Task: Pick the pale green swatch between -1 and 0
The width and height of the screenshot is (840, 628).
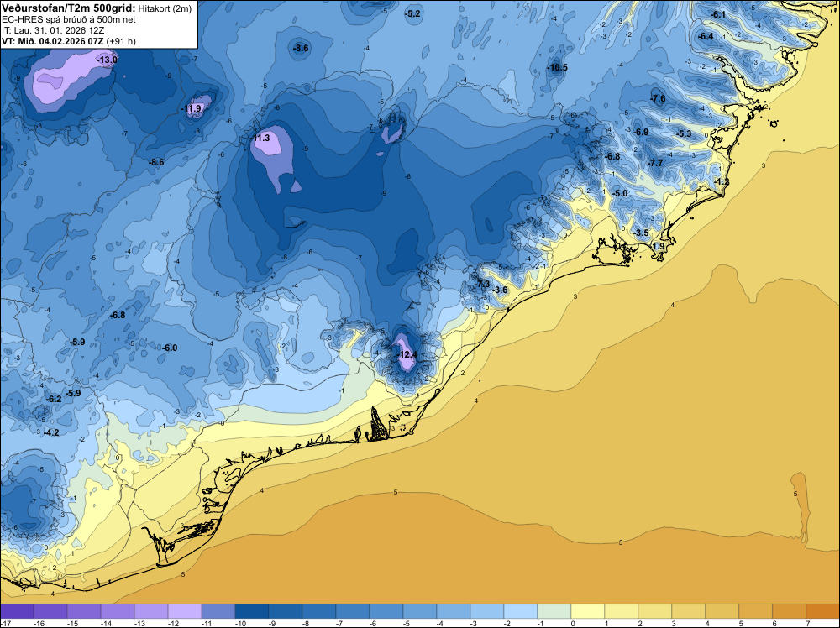Action: pyautogui.click(x=554, y=611)
